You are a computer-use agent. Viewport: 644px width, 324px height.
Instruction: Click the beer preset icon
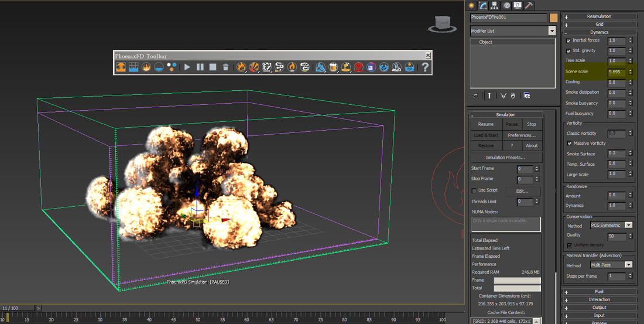pos(334,67)
